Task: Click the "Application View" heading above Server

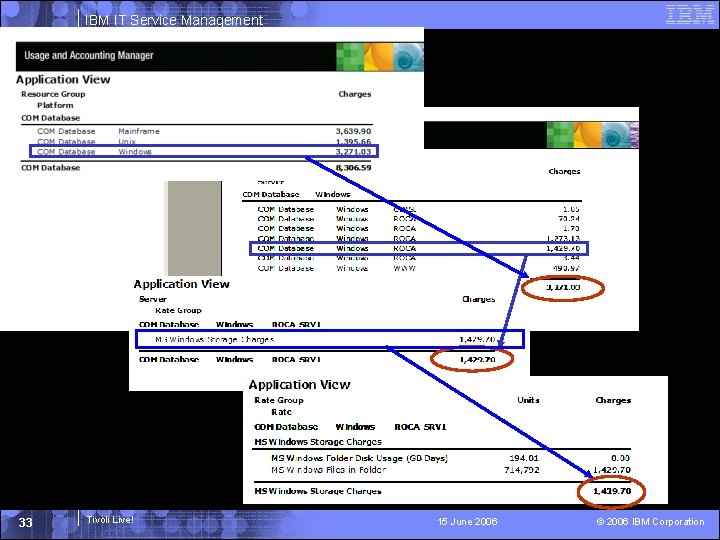Action: 181,284
